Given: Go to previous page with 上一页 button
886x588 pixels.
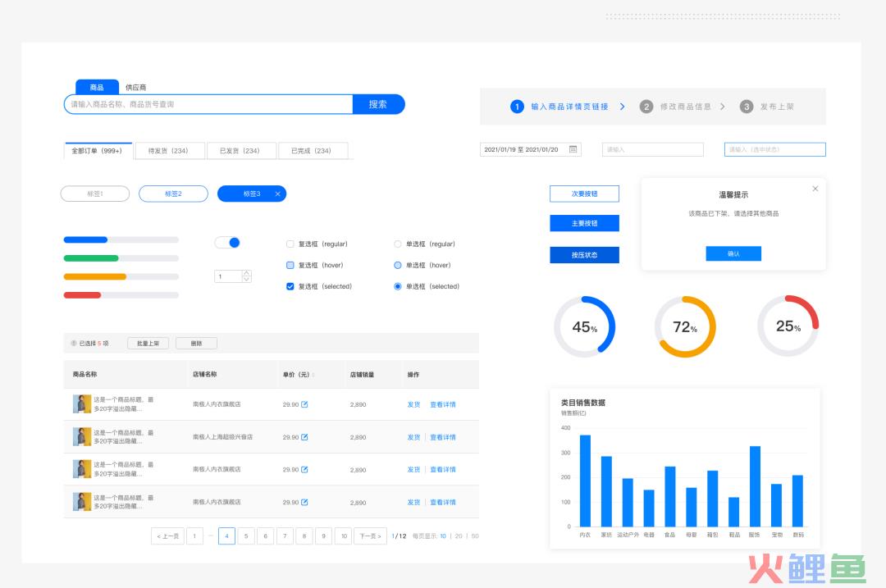Looking at the screenshot, I should pyautogui.click(x=167, y=536).
